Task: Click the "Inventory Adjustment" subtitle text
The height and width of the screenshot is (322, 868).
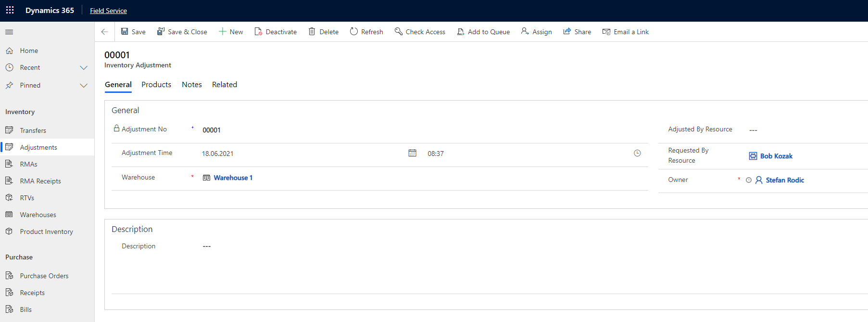Action: pyautogui.click(x=138, y=65)
